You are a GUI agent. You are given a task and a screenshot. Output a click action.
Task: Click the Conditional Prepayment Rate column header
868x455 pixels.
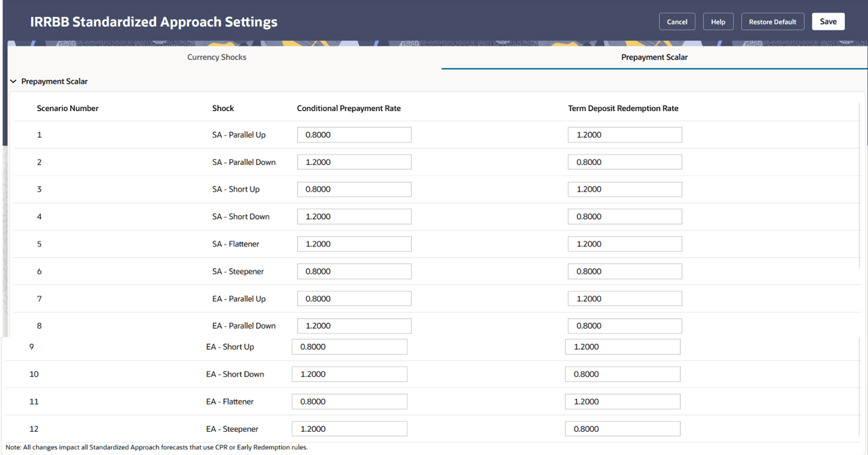click(x=349, y=108)
